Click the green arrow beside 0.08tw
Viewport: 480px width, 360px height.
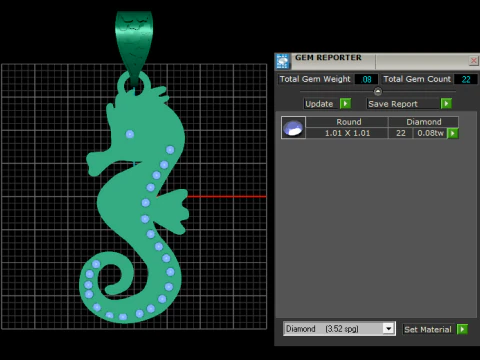453,133
